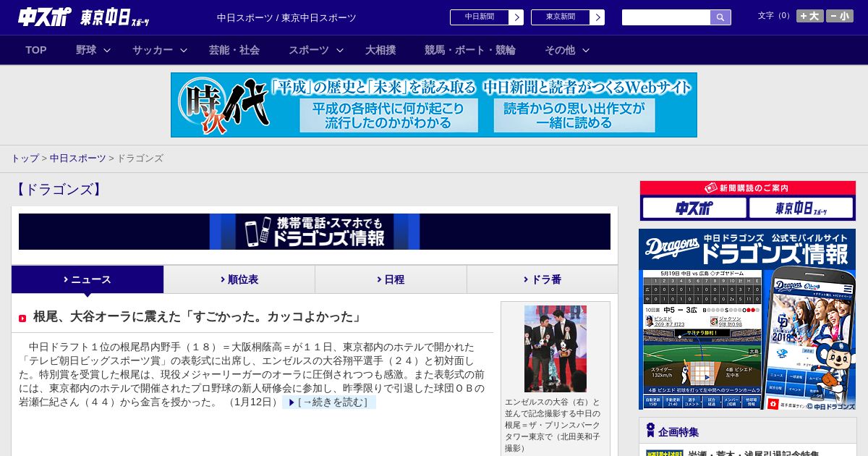Click the 文字（0）font size label
The image size is (868, 456).
tap(775, 16)
